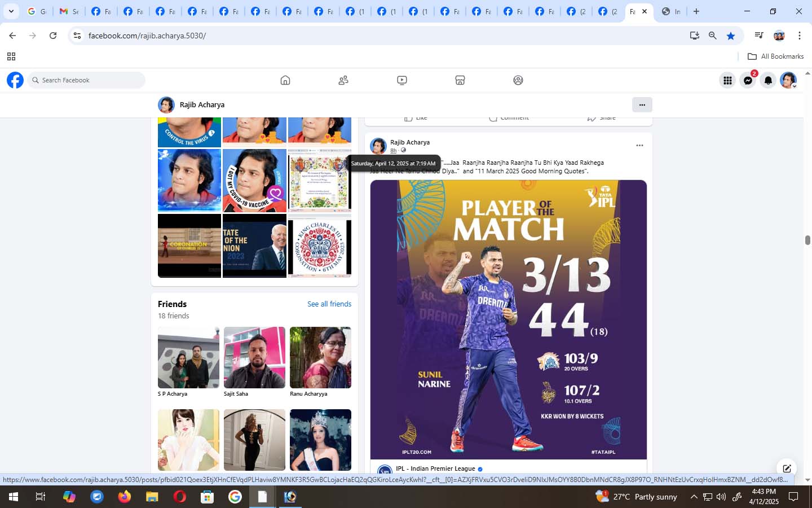Image resolution: width=812 pixels, height=508 pixels.
Task: Open Opera from the taskbar
Action: pyautogui.click(x=179, y=497)
